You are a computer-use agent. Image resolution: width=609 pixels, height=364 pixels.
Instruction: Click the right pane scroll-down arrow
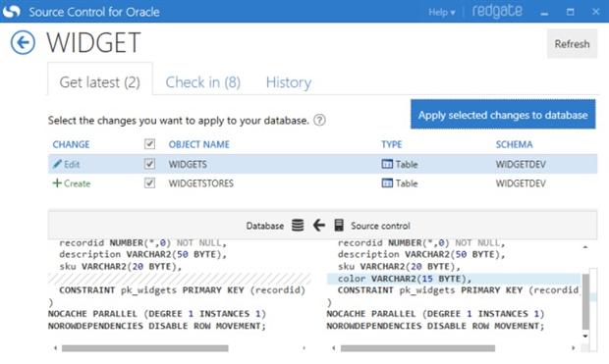585,337
